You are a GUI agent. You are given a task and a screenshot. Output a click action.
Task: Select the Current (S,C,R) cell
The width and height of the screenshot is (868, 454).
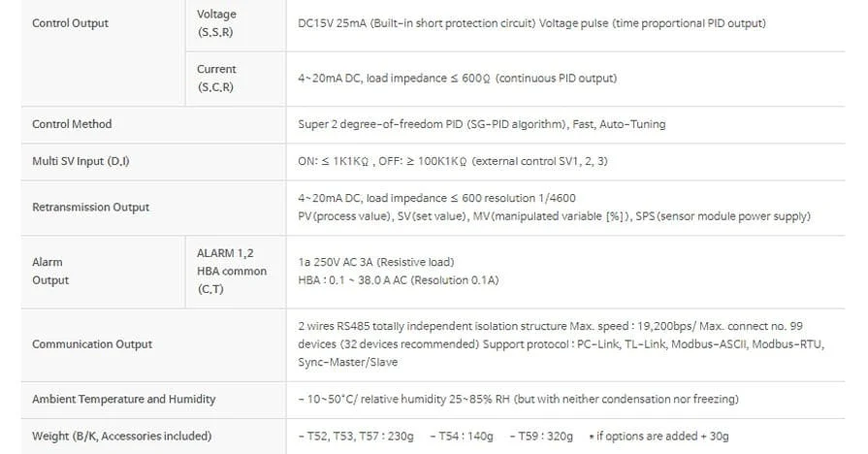(x=216, y=78)
